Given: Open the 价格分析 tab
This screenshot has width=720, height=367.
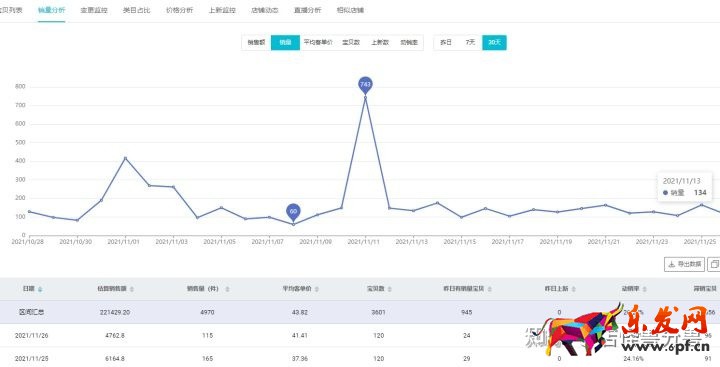Looking at the screenshot, I should pyautogui.click(x=180, y=10).
